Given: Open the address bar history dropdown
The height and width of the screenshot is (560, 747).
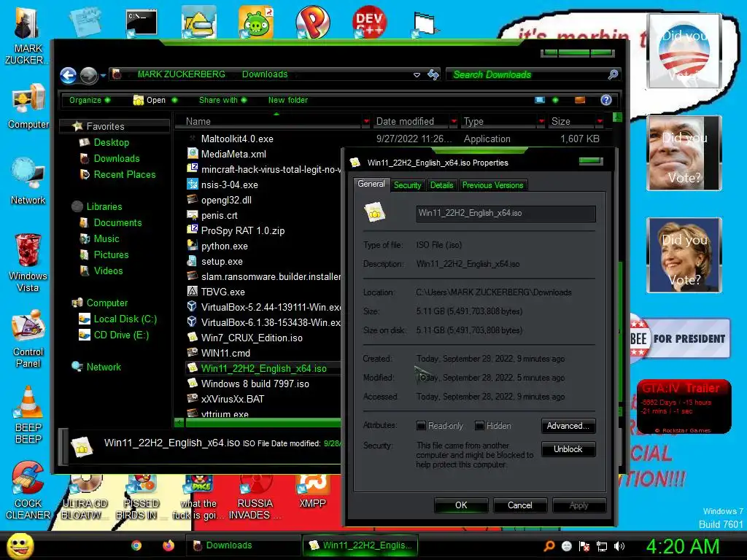Looking at the screenshot, I should (417, 75).
